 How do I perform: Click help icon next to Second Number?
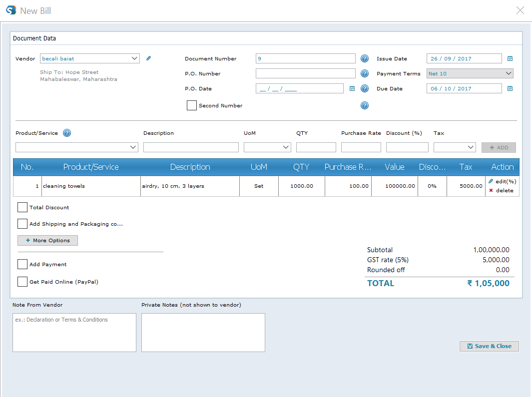365,105
